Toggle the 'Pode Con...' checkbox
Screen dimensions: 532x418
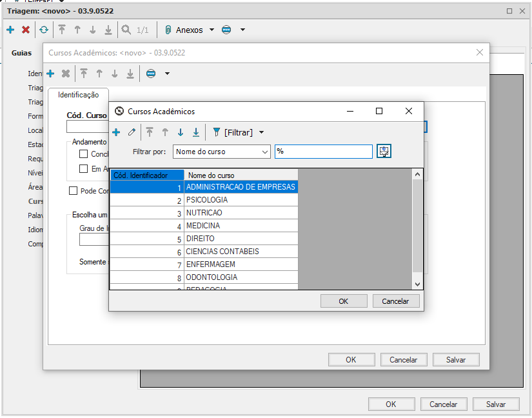(74, 191)
